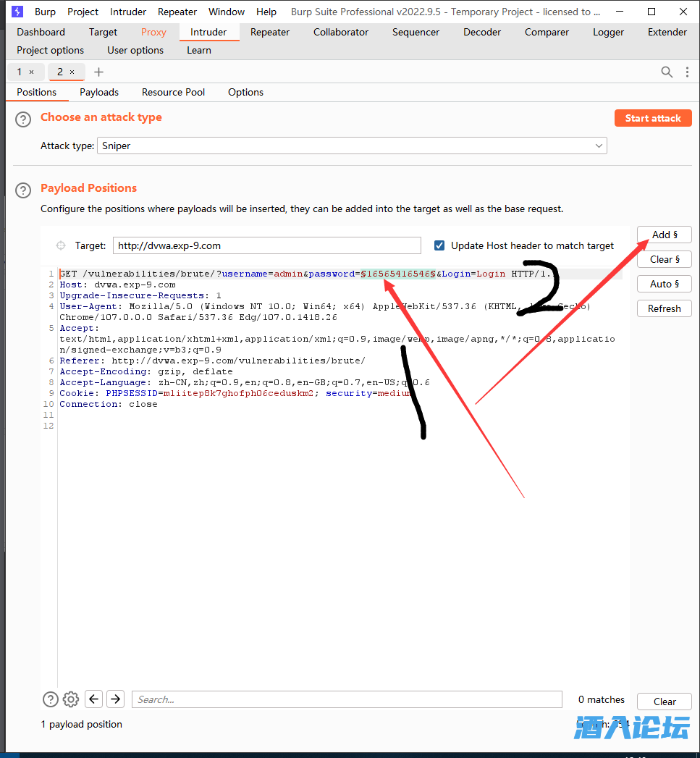Click the Connection: close line

(109, 404)
